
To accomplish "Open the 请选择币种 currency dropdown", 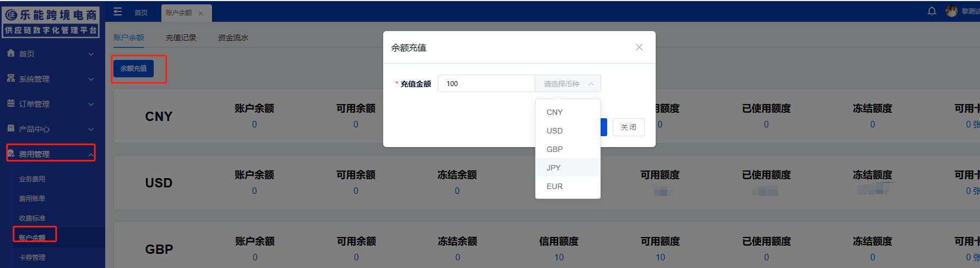I will pyautogui.click(x=568, y=83).
